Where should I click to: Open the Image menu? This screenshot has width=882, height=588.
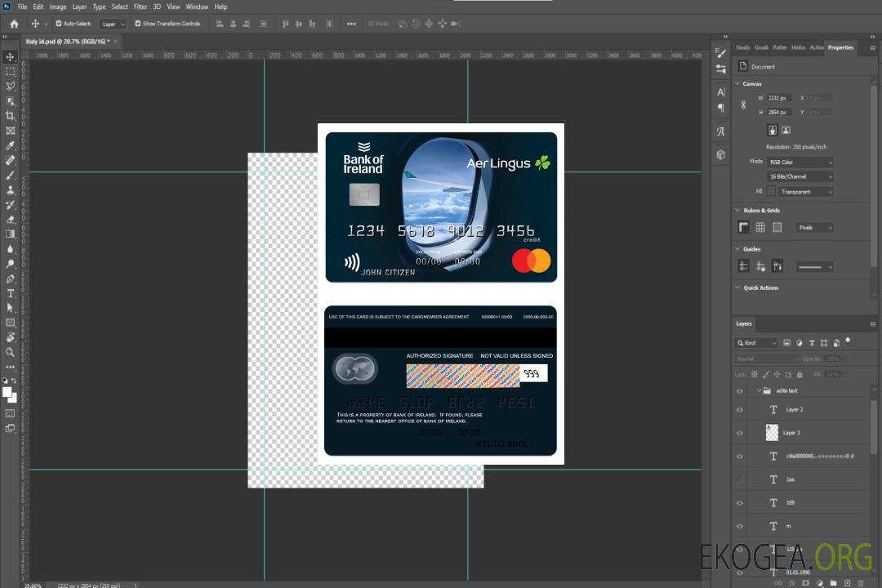click(x=57, y=7)
